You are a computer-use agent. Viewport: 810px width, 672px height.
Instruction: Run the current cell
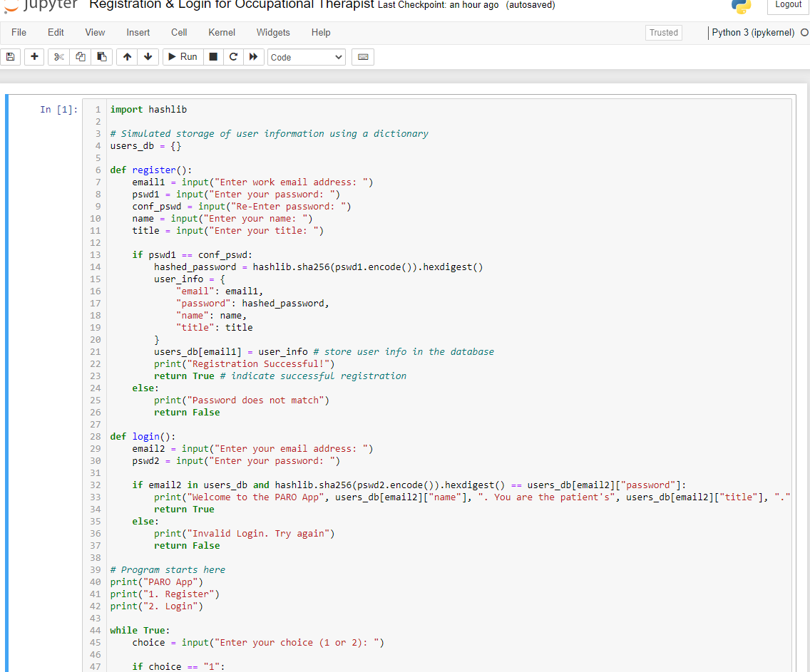183,57
